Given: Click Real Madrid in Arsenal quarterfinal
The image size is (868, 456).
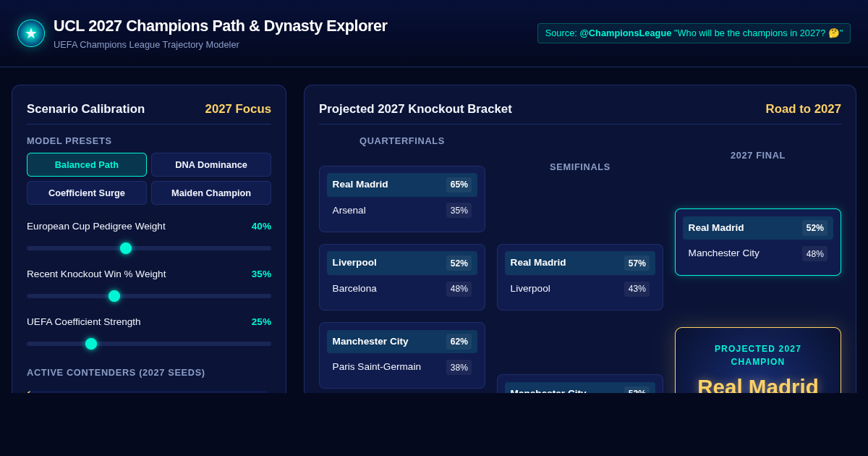Looking at the screenshot, I should [402, 185].
